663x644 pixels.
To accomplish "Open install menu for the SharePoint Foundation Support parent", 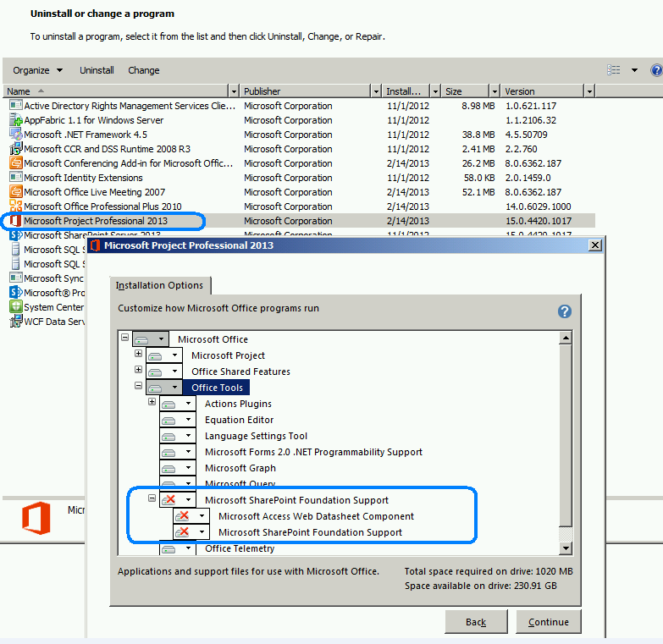I will click(178, 500).
